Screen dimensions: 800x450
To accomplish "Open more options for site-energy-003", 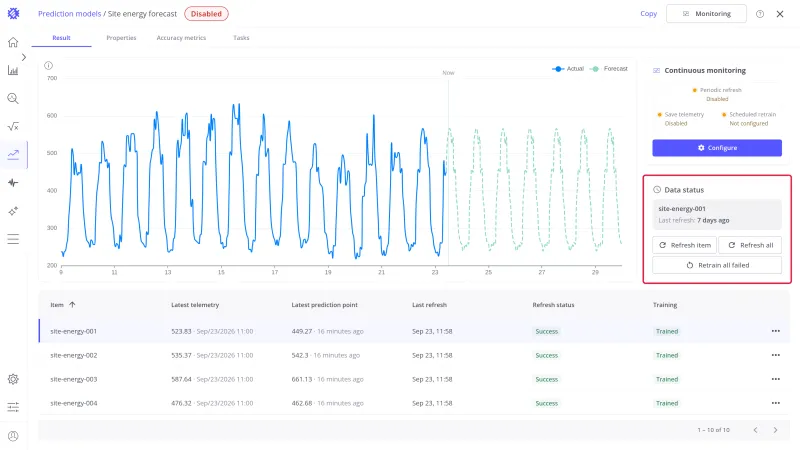I will click(x=776, y=379).
